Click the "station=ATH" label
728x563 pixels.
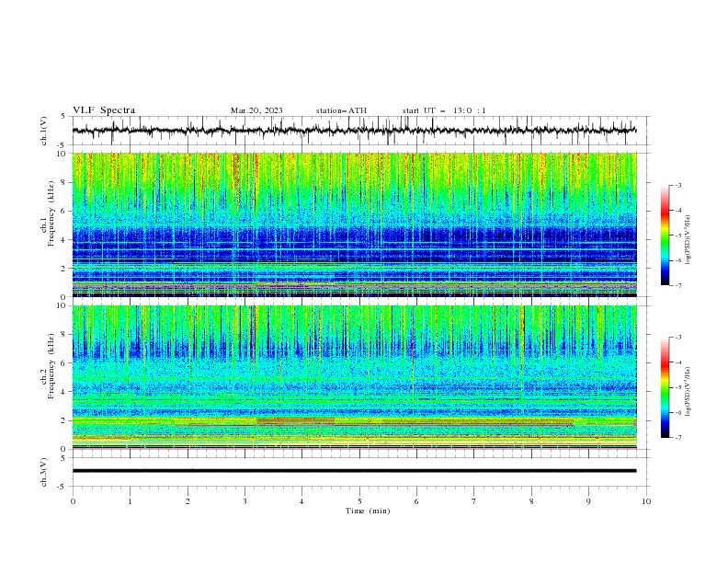341,110
